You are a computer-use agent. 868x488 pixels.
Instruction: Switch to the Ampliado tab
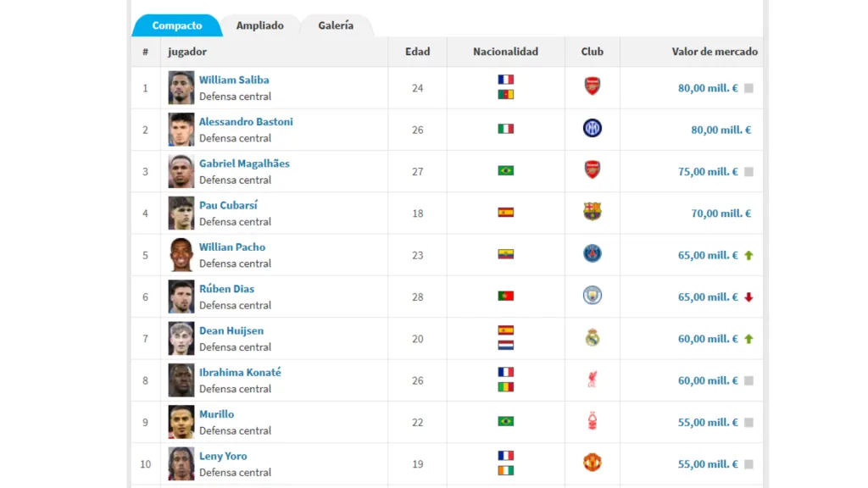(259, 25)
